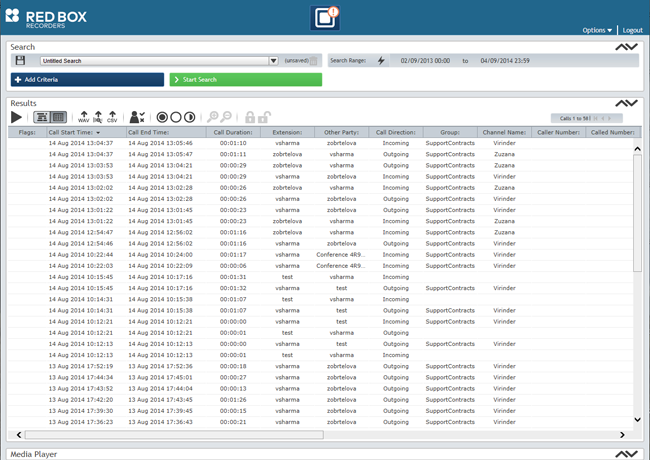Screen dimensions: 650x460
Task: Click the lightning quick range icon
Action: pyautogui.click(x=381, y=61)
